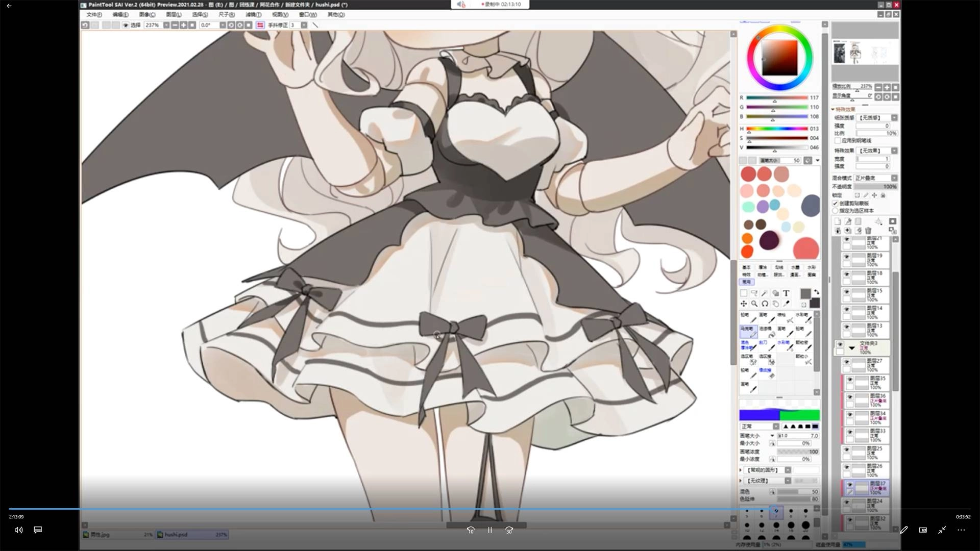
Task: Collapse the 文件夹3 layer folder
Action: [852, 347]
